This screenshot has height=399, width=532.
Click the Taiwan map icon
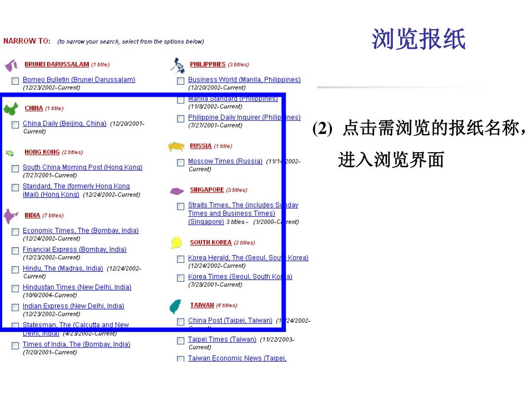176,307
